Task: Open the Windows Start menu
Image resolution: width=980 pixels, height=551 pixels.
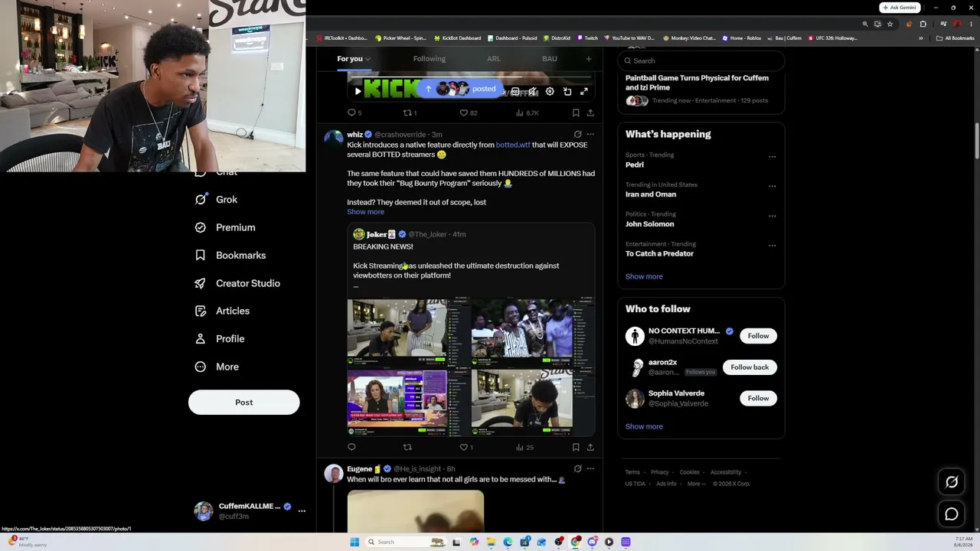Action: pos(354,542)
